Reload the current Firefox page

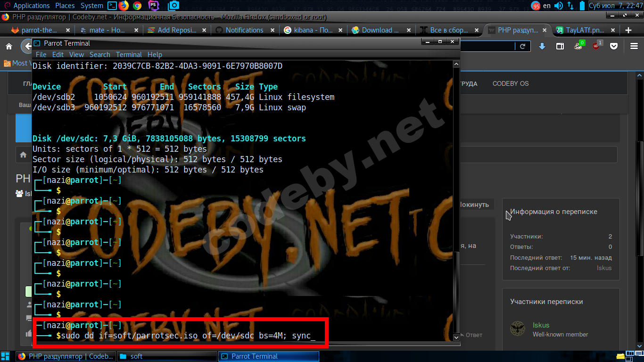(x=522, y=46)
